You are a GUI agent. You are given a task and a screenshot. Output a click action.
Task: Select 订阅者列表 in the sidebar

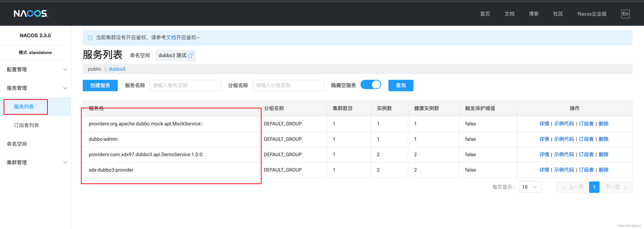click(26, 125)
